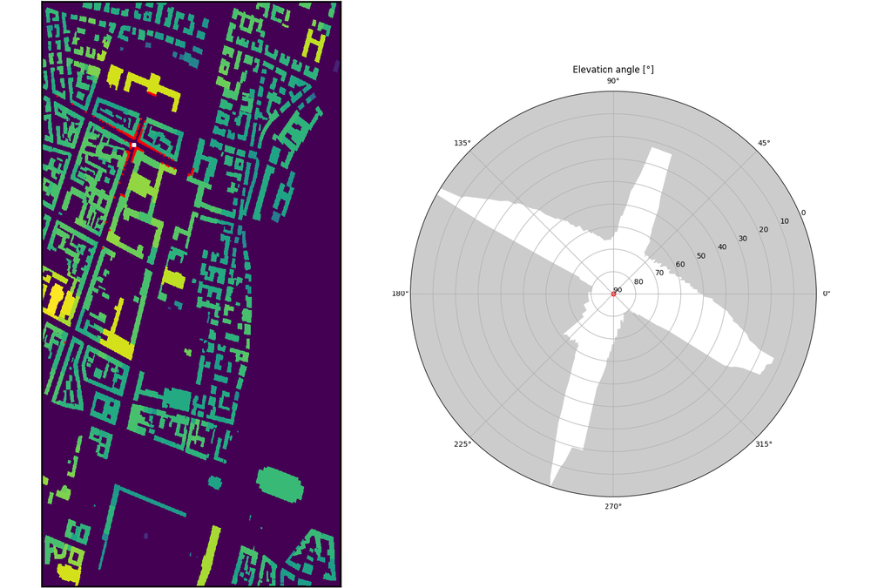Screen dimensions: 871x588
Task: Click the 225° angle label
Action: pyautogui.click(x=463, y=444)
